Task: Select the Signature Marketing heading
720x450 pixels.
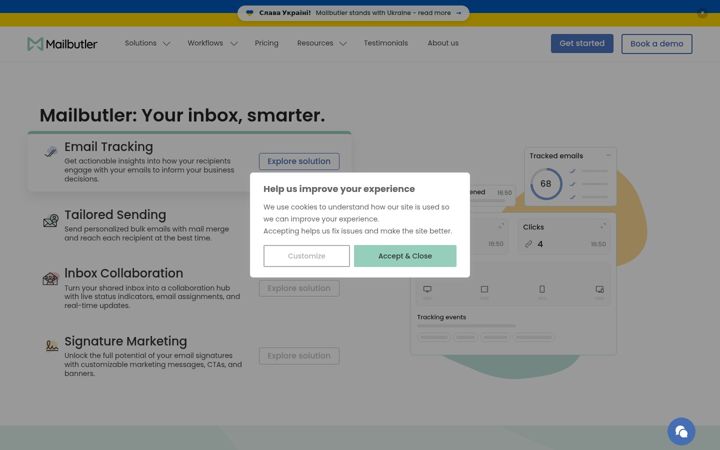Action: pyautogui.click(x=125, y=341)
